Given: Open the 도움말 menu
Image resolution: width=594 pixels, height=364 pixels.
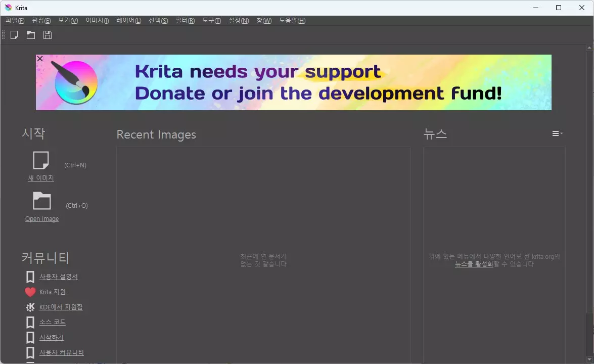Looking at the screenshot, I should click(291, 21).
